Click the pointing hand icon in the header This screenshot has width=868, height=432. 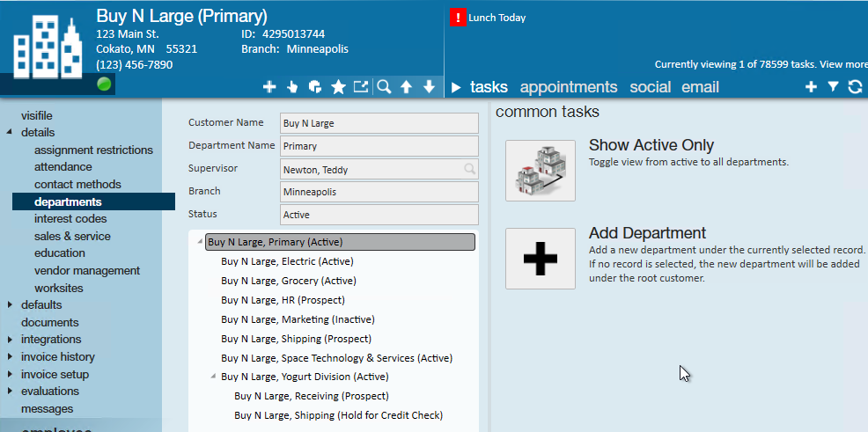[292, 87]
